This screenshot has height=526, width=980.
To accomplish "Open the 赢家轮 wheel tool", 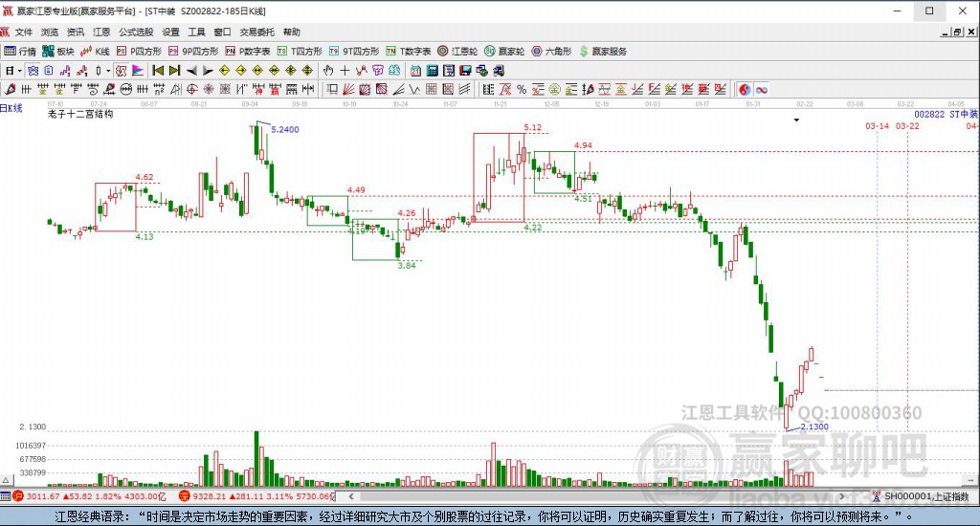I will coord(504,52).
